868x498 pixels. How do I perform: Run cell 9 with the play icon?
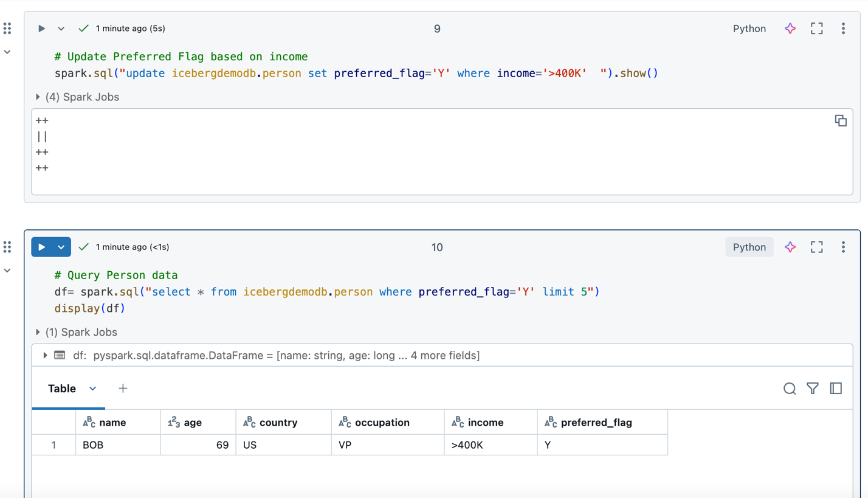click(x=41, y=29)
